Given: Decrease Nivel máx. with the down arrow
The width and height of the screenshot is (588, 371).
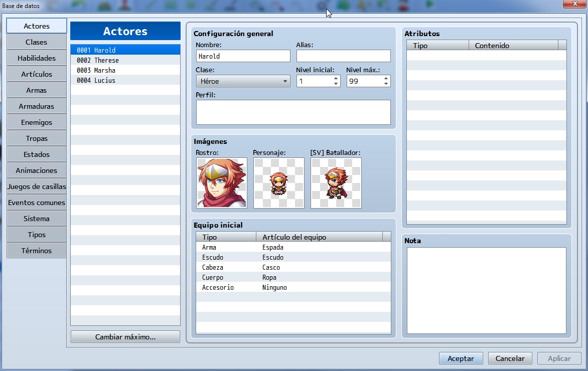Looking at the screenshot, I should [386, 83].
